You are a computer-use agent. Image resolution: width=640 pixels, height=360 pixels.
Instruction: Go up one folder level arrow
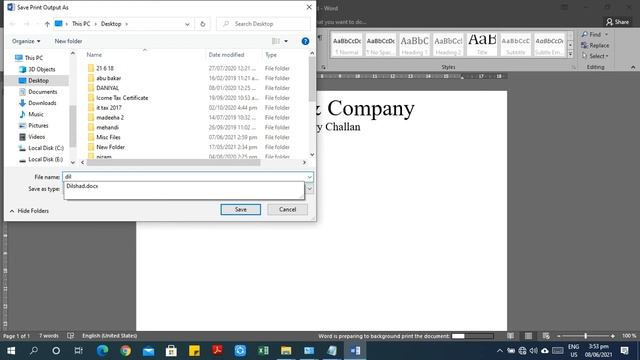coord(47,24)
